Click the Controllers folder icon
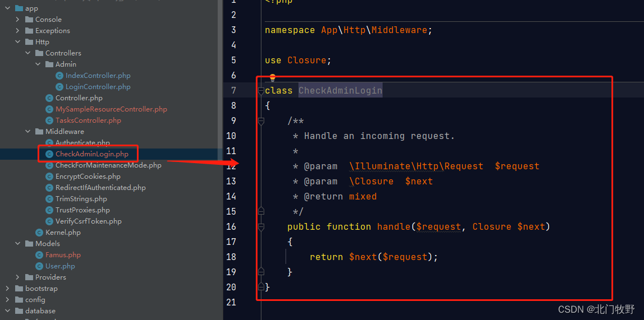 39,53
